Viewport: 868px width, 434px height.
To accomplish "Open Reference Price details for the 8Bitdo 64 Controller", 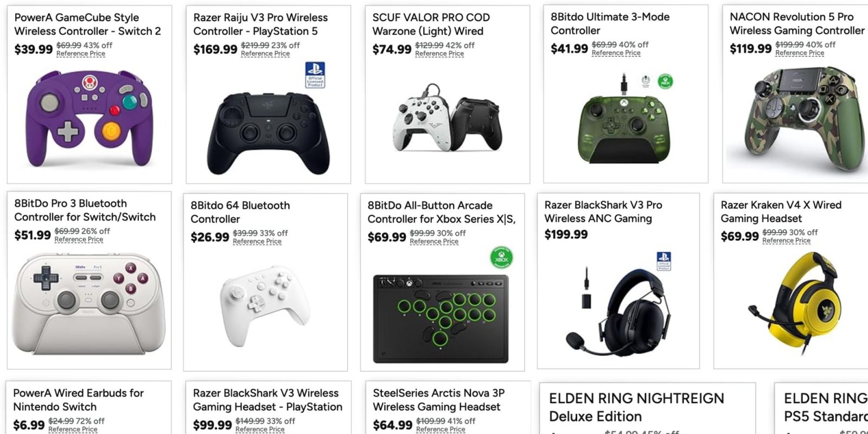I will click(x=257, y=241).
